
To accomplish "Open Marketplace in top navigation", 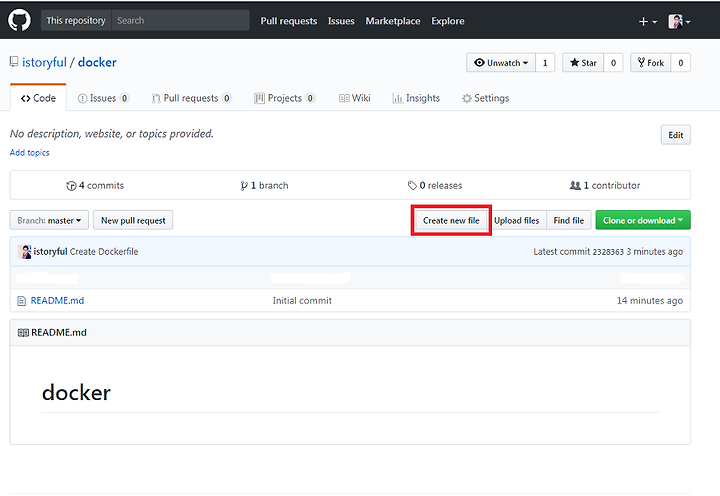I will click(393, 21).
